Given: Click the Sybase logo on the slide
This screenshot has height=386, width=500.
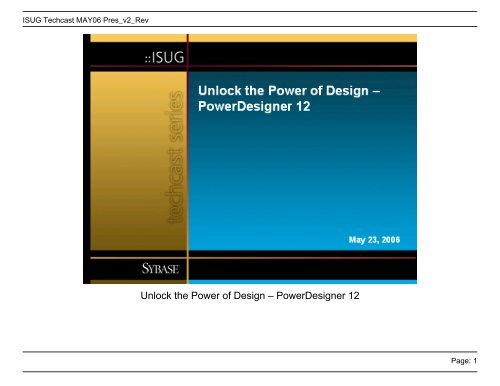Looking at the screenshot, I should (160, 268).
